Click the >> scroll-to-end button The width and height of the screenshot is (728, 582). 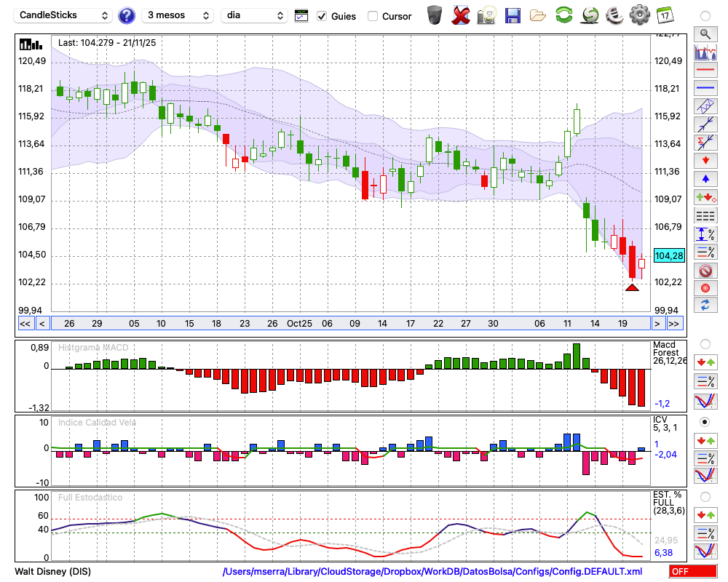coord(674,323)
